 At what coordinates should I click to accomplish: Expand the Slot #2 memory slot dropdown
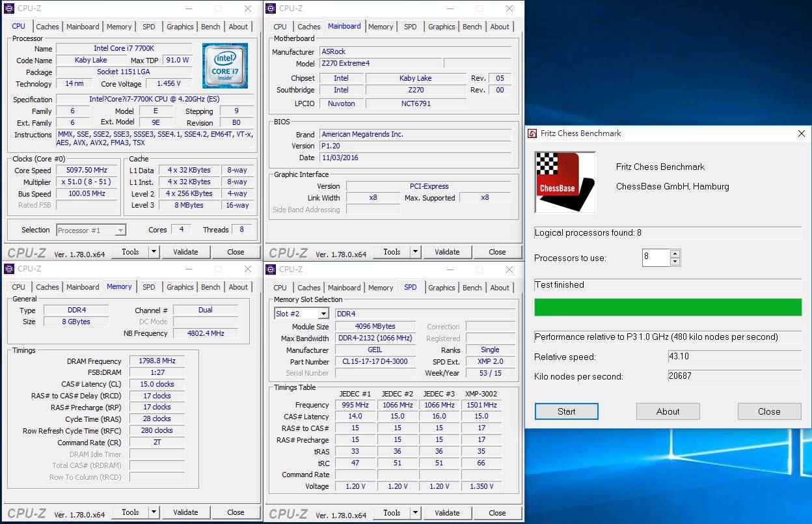323,314
